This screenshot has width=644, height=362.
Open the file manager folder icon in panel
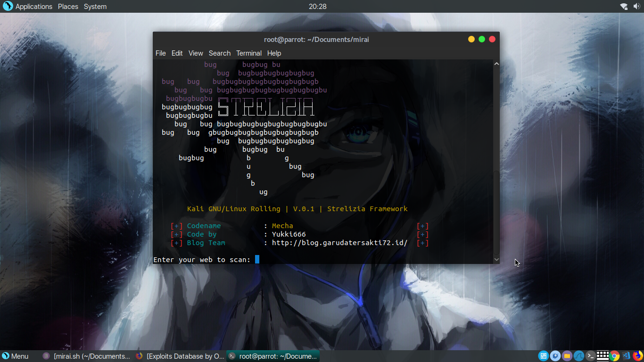coord(567,356)
